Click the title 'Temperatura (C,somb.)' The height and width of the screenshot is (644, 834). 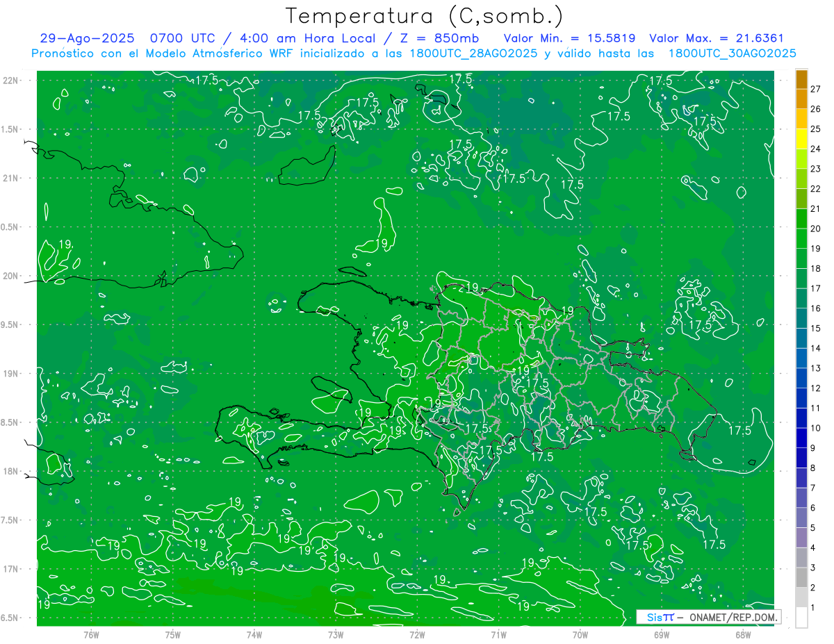(425, 17)
